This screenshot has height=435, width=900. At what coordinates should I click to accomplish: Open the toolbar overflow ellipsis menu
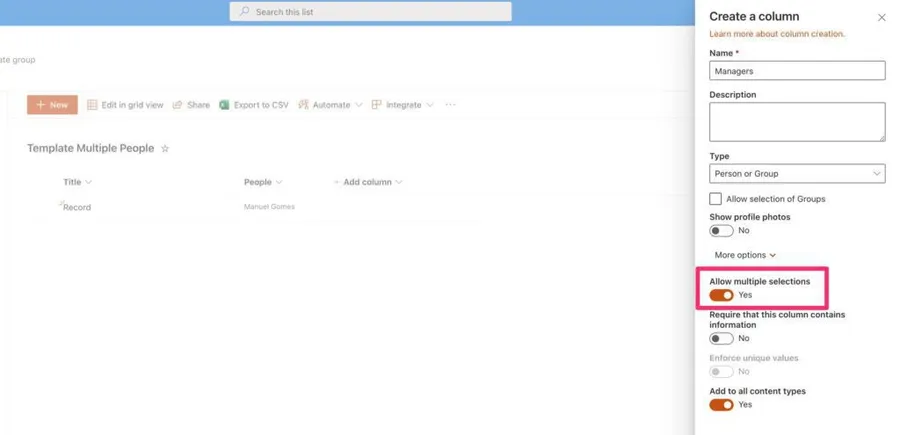click(450, 105)
